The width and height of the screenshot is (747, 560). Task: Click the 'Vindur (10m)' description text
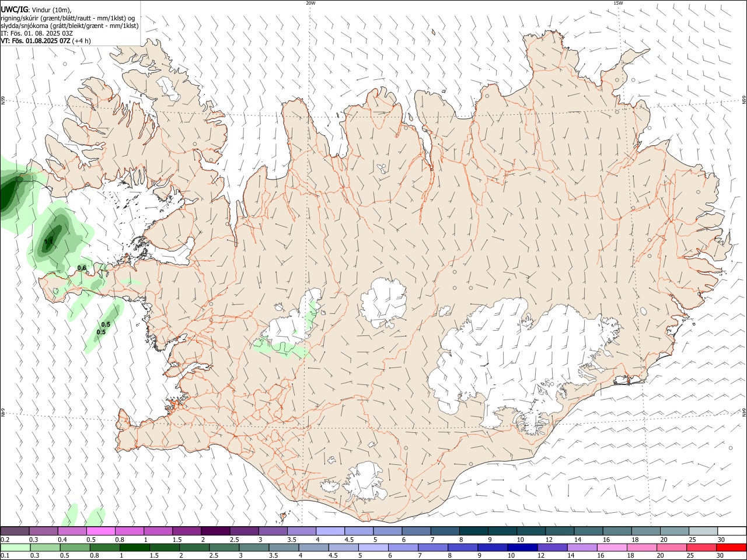[52, 10]
